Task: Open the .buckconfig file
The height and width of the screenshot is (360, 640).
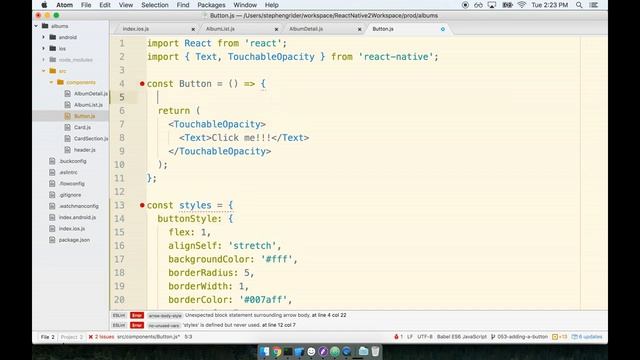Action: (x=73, y=161)
